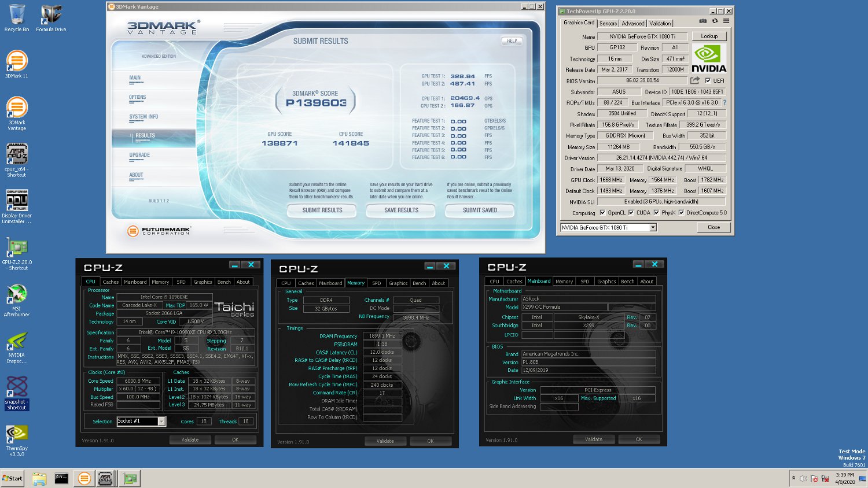Viewport: 868px width, 488px height.
Task: Switch to the Advanced tab in GPU-Z
Action: point(633,23)
